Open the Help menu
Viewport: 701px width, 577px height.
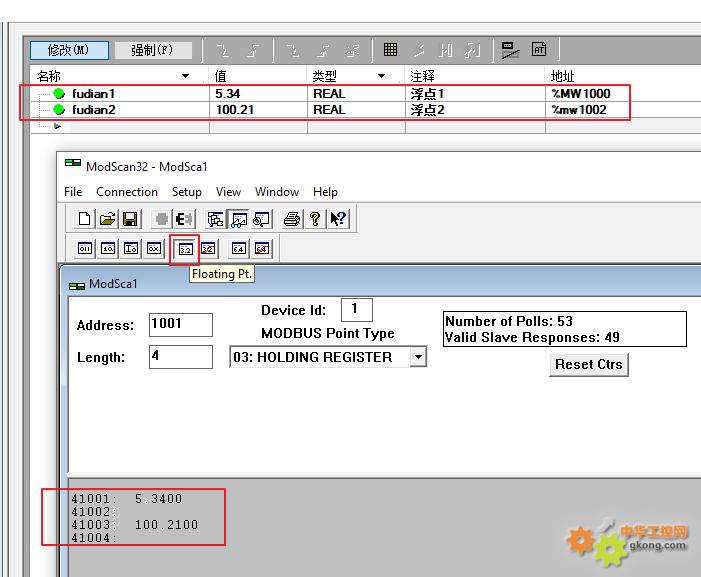click(325, 192)
